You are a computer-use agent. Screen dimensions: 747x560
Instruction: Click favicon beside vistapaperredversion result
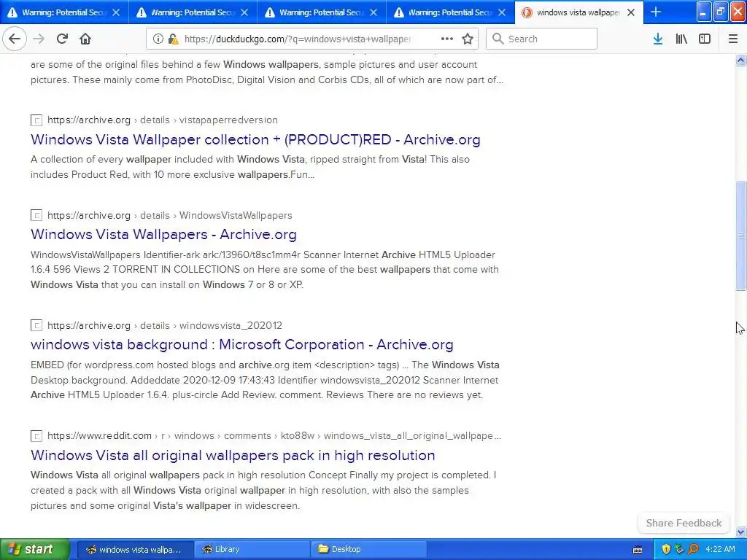click(36, 120)
